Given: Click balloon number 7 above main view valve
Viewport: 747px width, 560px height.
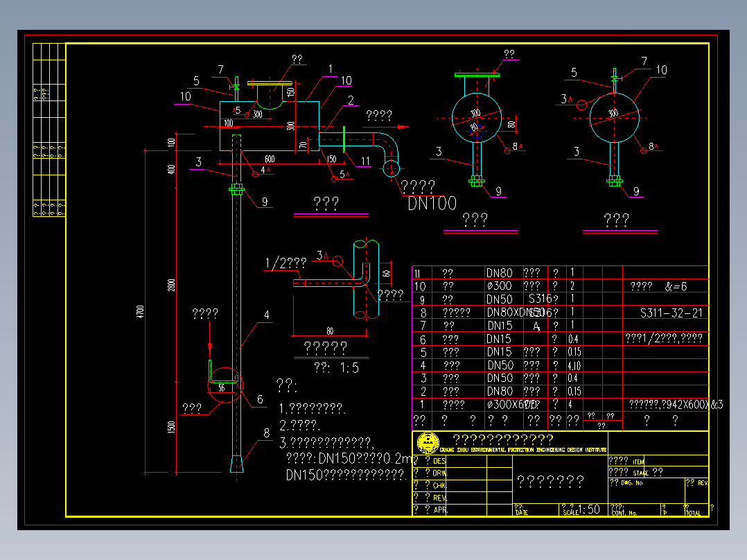Looking at the screenshot, I should (x=220, y=70).
